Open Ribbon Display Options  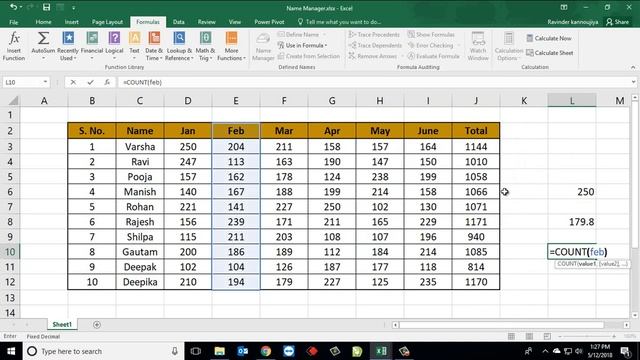click(564, 7)
